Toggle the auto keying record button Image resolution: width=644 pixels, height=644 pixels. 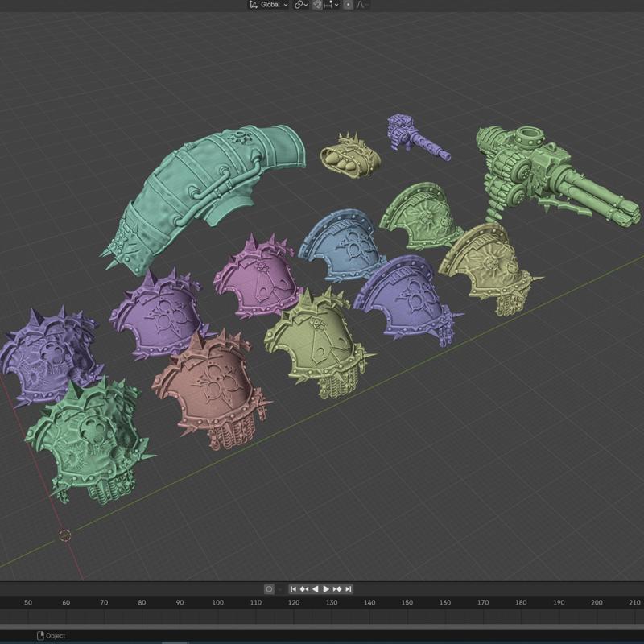tap(269, 589)
